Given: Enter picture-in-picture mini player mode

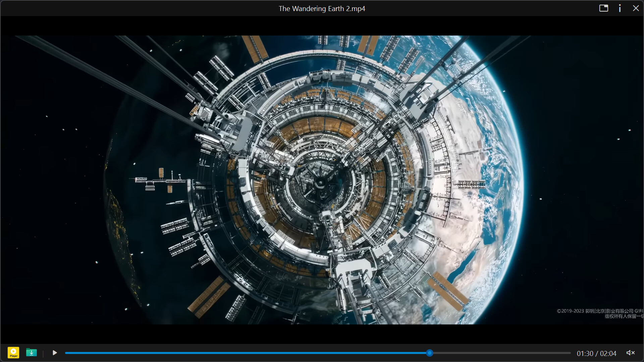Looking at the screenshot, I should coord(603,8).
